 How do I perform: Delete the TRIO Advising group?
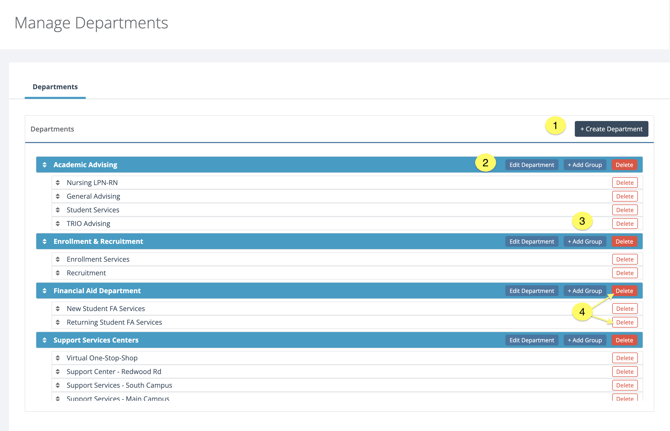pyautogui.click(x=625, y=224)
